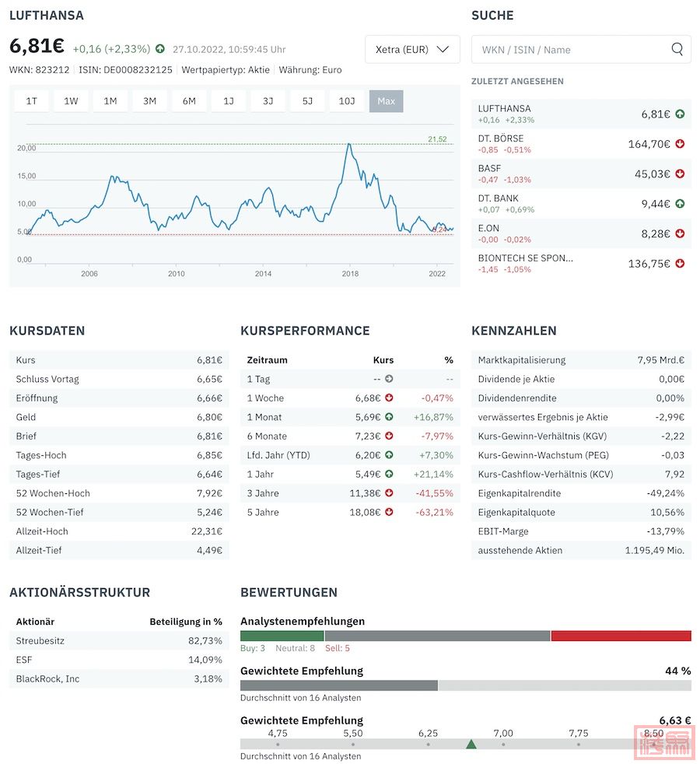Click the red arrow icon in 5 Jahre row
Screen dimensions: 700x764
click(389, 512)
